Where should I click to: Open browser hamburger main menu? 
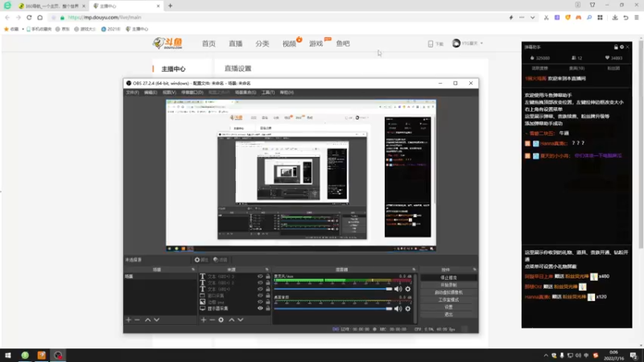(x=637, y=18)
